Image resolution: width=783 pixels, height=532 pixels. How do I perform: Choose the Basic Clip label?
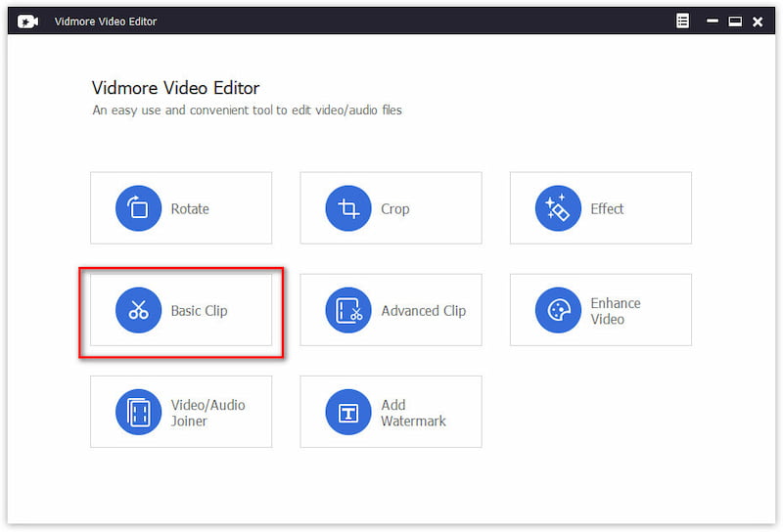click(x=199, y=310)
